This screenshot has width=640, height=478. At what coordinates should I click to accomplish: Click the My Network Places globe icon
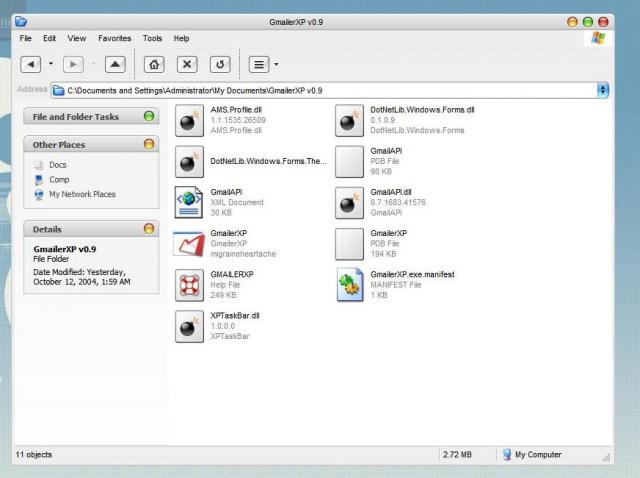pyautogui.click(x=39, y=195)
